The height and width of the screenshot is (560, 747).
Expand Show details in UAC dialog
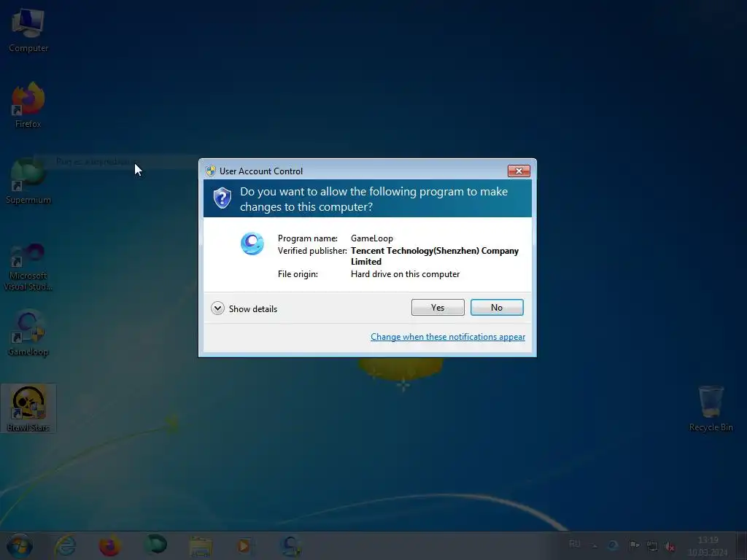(244, 308)
